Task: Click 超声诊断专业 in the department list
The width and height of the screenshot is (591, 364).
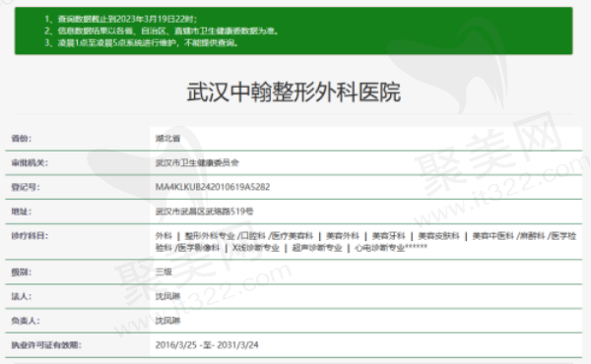Action: (317, 248)
